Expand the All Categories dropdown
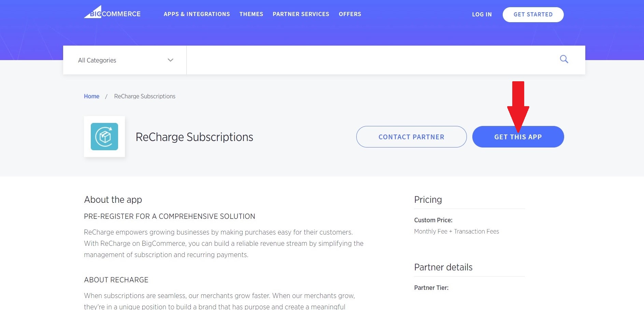The image size is (644, 310). 125,60
